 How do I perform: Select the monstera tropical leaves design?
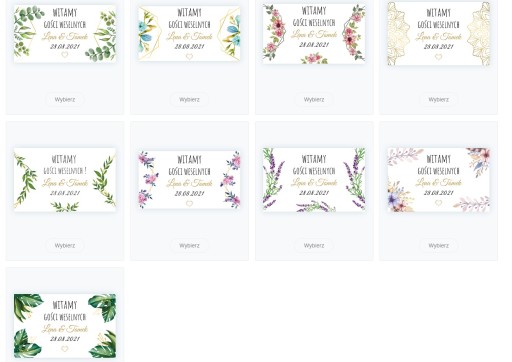[x=65, y=326]
